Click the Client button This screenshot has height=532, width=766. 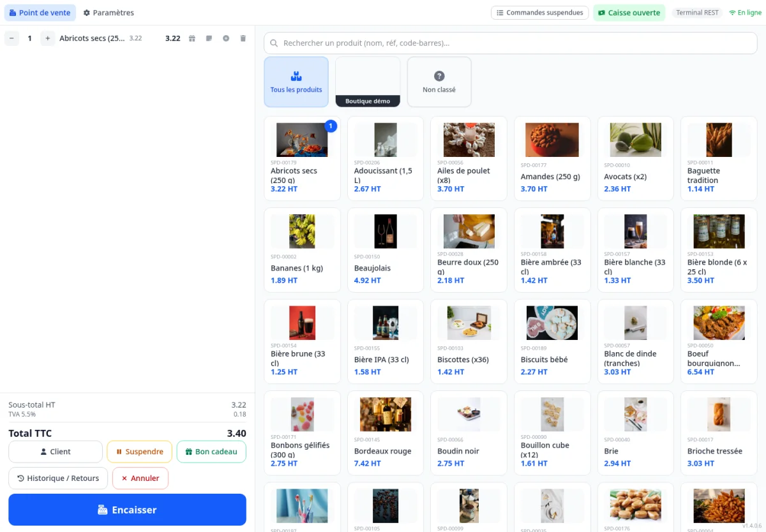click(56, 452)
